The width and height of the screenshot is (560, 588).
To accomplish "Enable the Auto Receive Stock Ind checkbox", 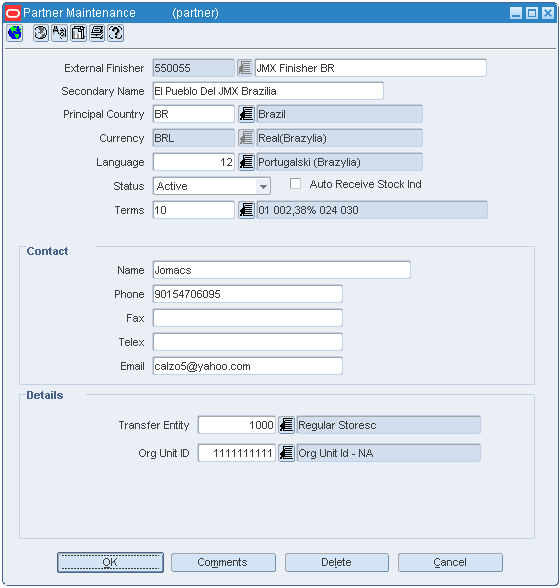I will pyautogui.click(x=296, y=184).
